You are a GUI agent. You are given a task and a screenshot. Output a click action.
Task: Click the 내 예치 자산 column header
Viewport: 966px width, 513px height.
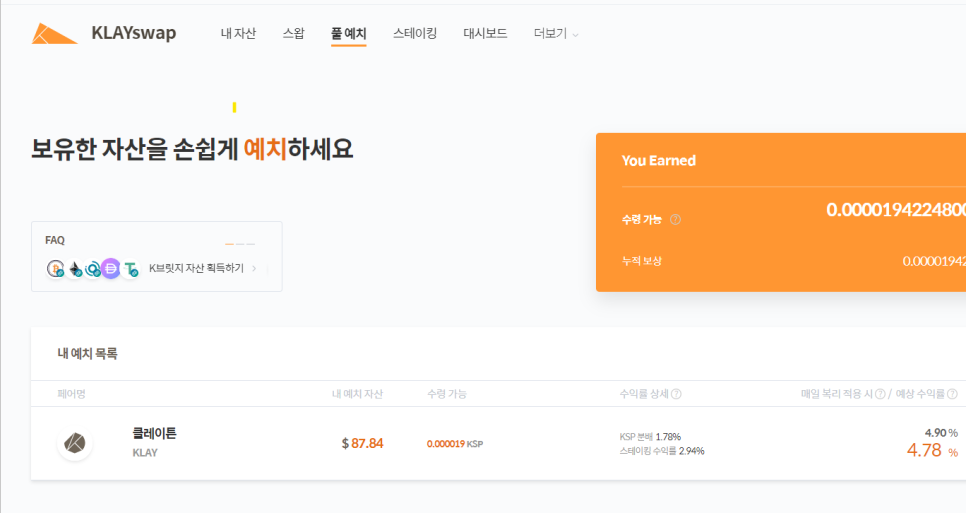[x=357, y=394]
